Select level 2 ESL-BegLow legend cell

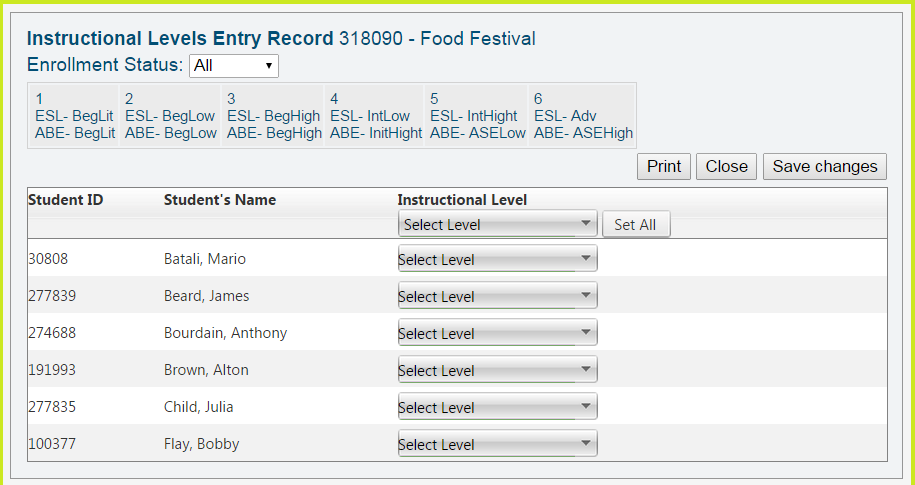pos(170,116)
